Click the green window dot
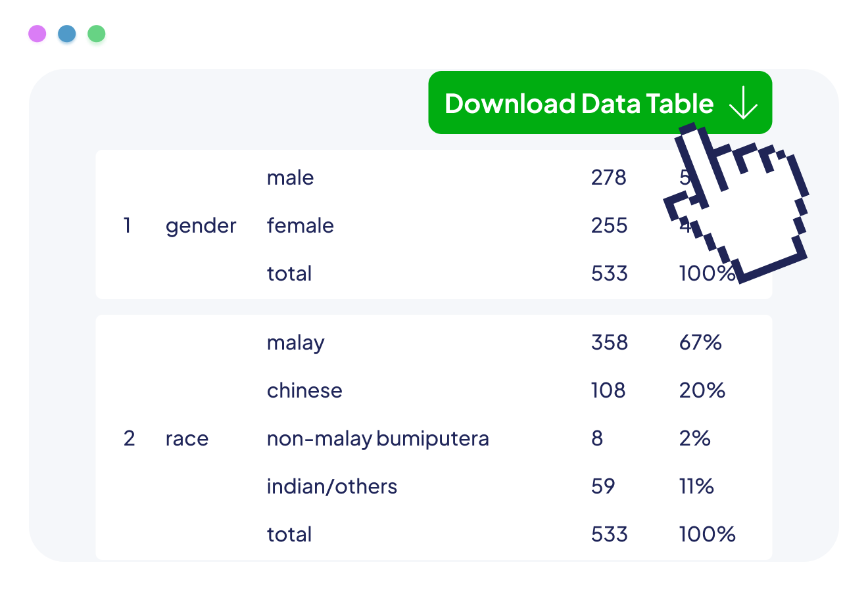Image resolution: width=868 pixels, height=598 pixels. (x=97, y=37)
